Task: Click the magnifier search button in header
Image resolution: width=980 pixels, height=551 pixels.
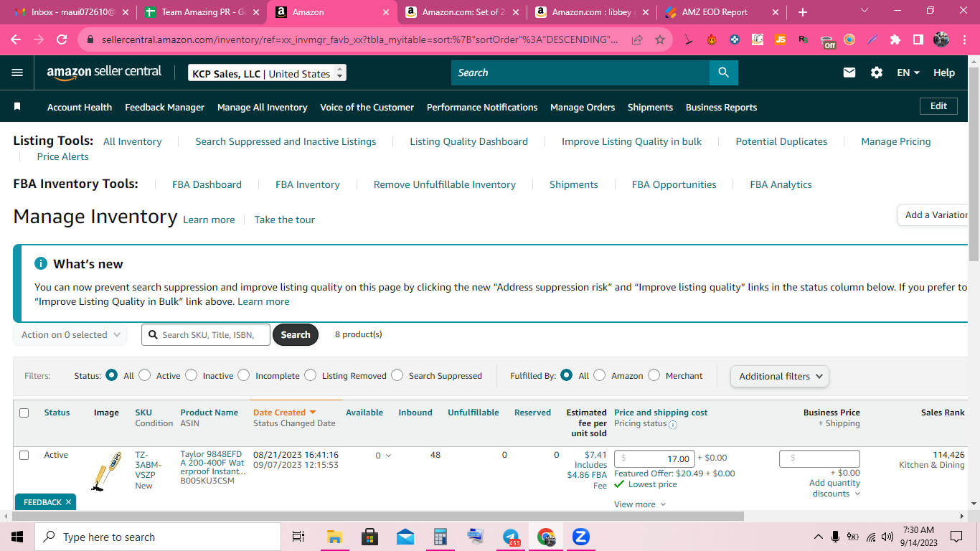Action: (x=723, y=72)
